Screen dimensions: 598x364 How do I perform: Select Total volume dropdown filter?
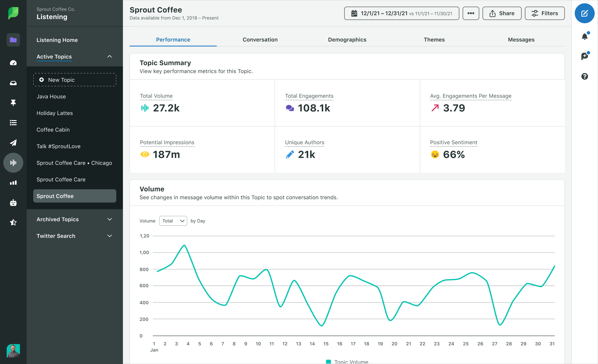pos(173,221)
